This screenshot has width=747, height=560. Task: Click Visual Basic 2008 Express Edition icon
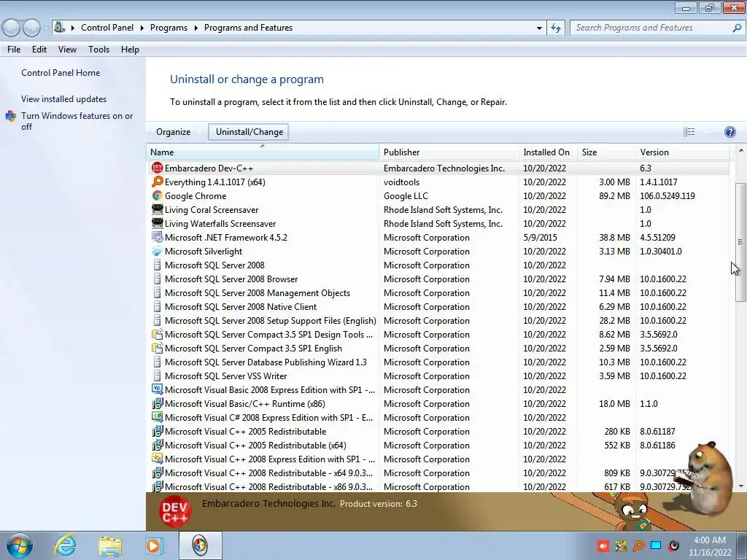click(x=157, y=389)
